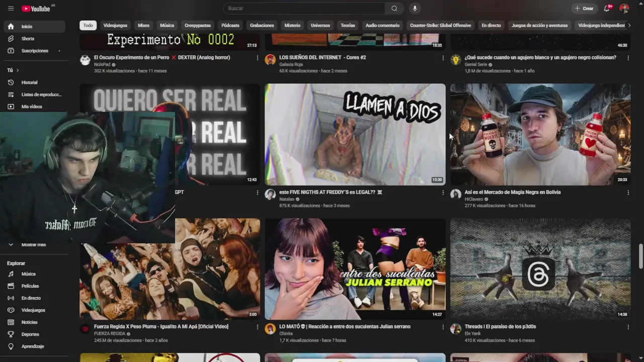The width and height of the screenshot is (644, 362).
Task: Open the notifications bell
Action: click(x=607, y=9)
